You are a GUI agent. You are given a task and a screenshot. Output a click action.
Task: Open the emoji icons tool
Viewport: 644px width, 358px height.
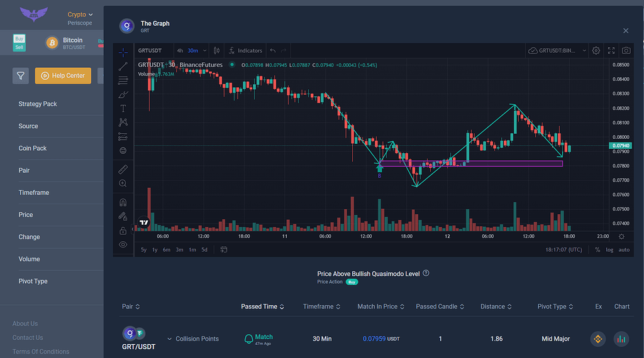123,151
